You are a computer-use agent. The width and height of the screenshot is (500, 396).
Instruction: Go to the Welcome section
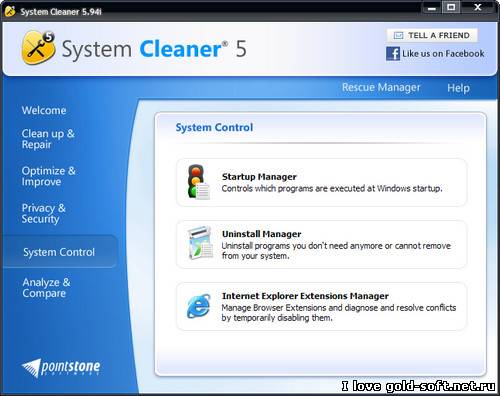coord(44,110)
